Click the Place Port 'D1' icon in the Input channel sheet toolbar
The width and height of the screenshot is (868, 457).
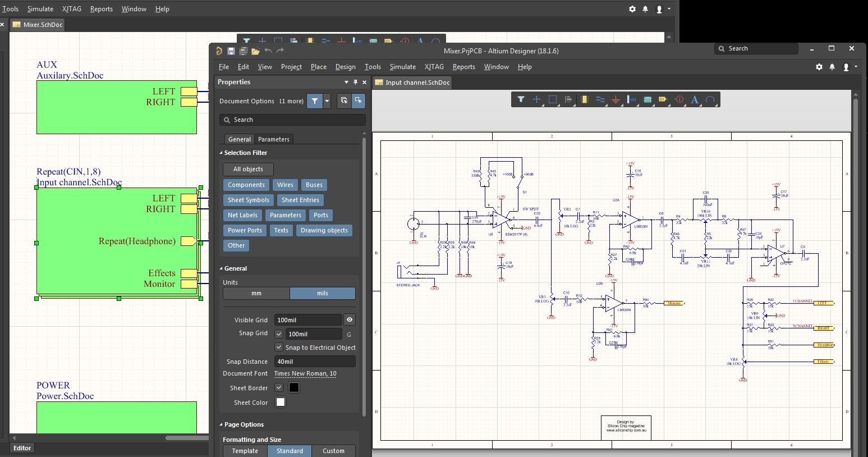point(663,100)
